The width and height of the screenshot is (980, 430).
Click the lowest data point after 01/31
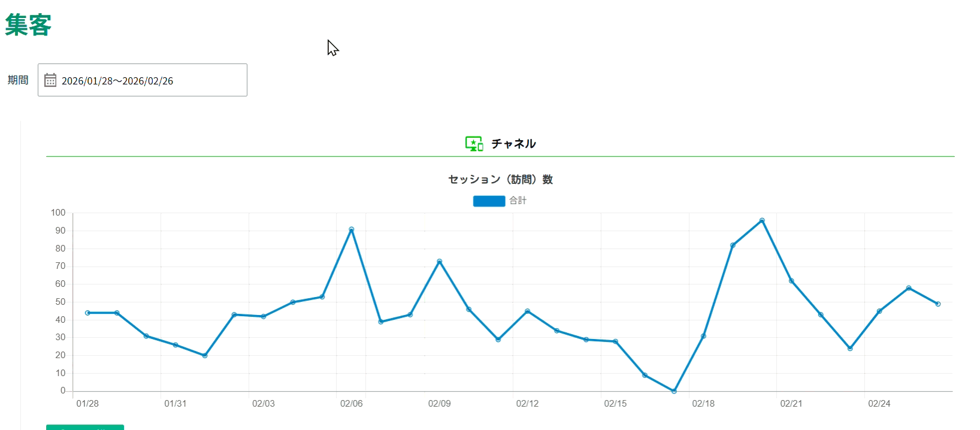(x=205, y=356)
